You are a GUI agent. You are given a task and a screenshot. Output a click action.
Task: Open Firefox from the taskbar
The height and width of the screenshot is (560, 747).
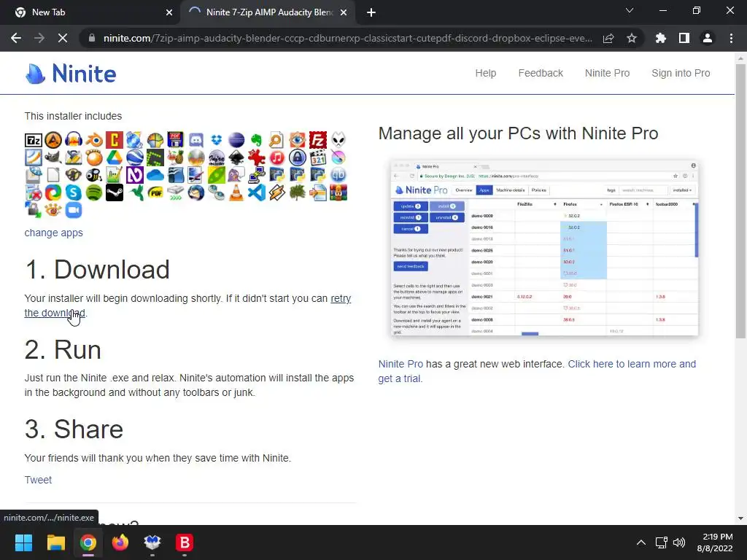120,542
